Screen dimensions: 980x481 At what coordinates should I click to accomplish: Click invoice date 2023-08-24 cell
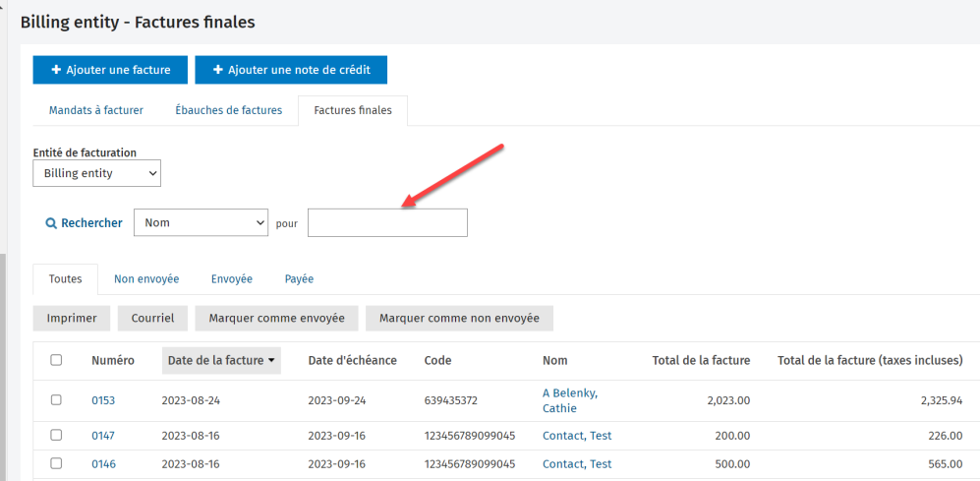pos(191,400)
